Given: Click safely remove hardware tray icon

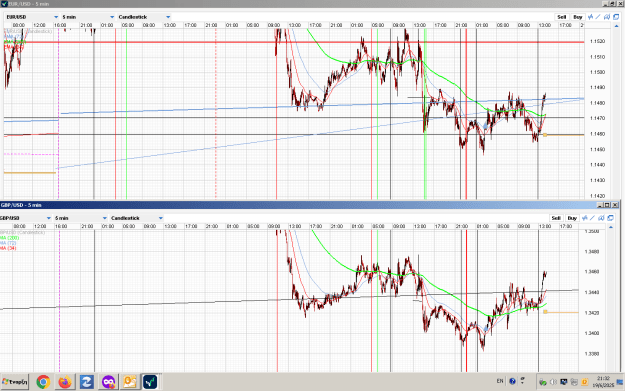Looking at the screenshot, I should pos(542,382).
